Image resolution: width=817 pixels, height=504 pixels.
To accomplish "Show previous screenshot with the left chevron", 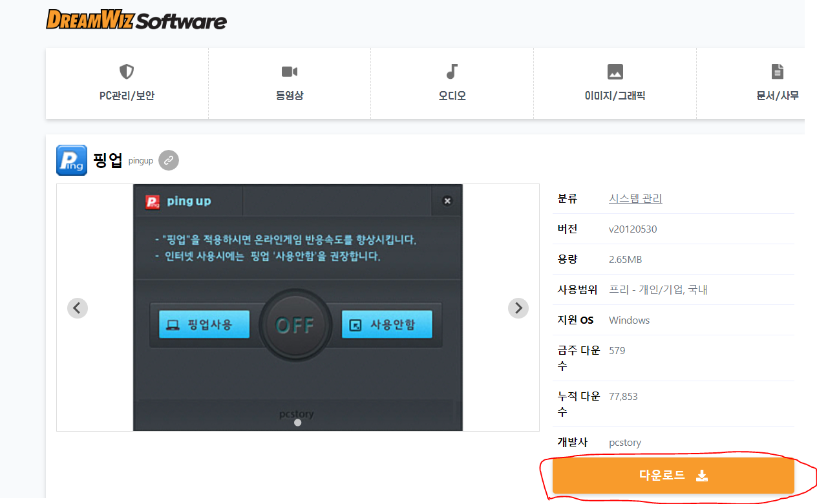I will tap(77, 308).
